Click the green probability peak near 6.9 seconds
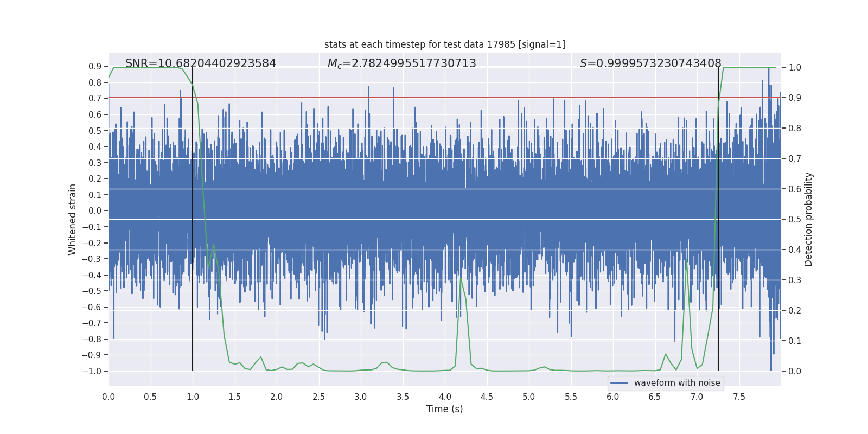The width and height of the screenshot is (868, 434). pos(686,261)
